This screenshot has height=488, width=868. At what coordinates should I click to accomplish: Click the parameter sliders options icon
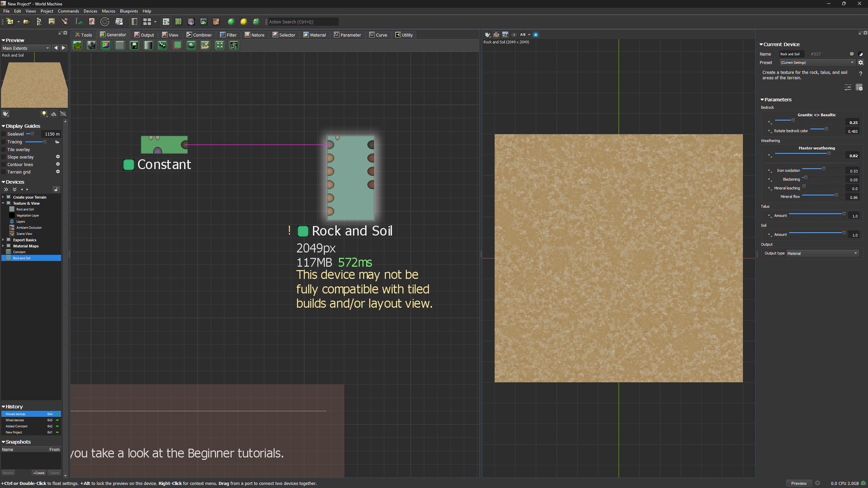point(848,87)
